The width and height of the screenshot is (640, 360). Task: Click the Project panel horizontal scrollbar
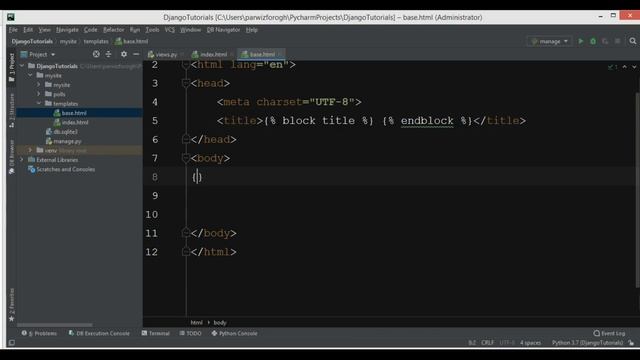tap(55, 325)
